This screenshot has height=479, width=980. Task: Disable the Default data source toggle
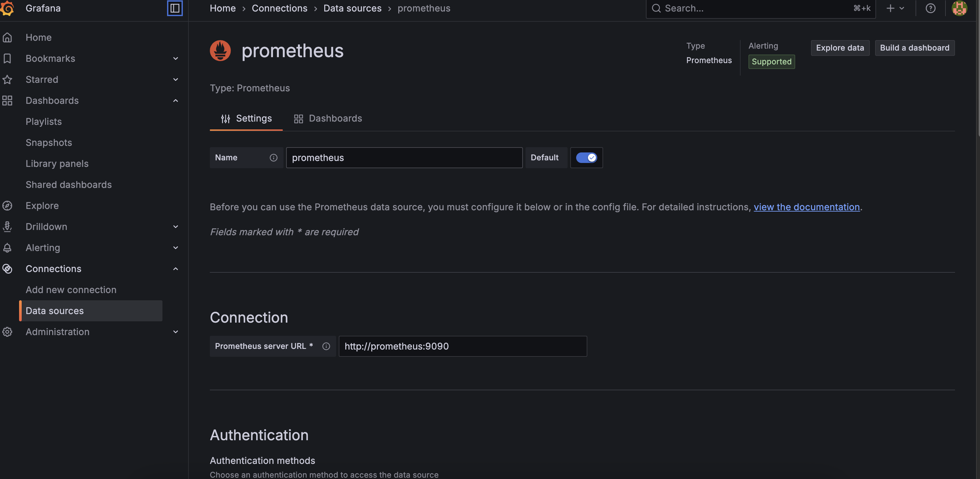point(586,158)
